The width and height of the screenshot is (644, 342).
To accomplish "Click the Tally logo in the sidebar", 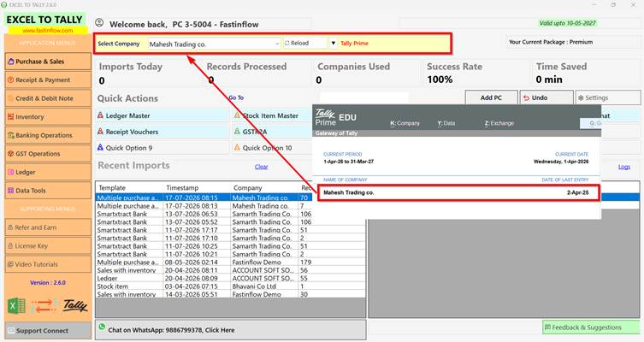I will [x=75, y=305].
